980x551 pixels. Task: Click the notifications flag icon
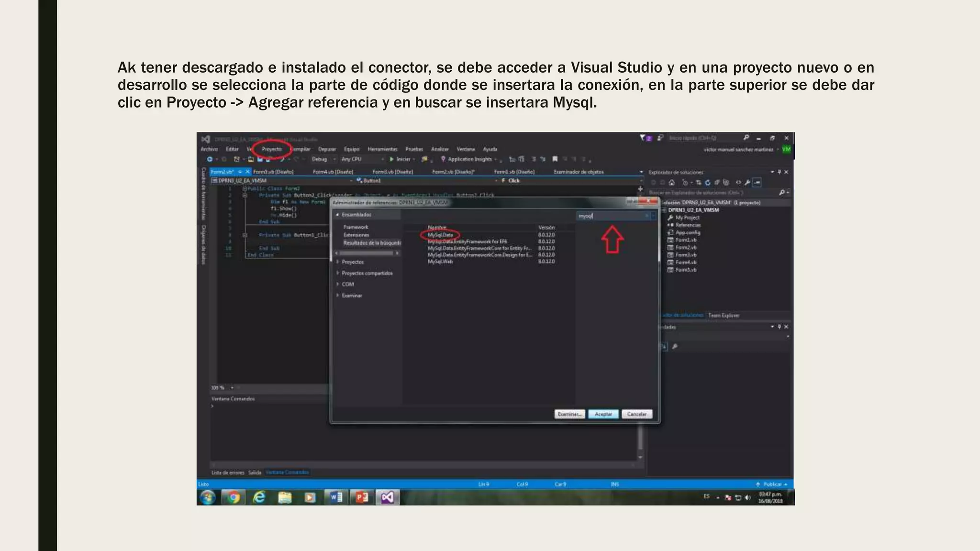[x=643, y=138]
